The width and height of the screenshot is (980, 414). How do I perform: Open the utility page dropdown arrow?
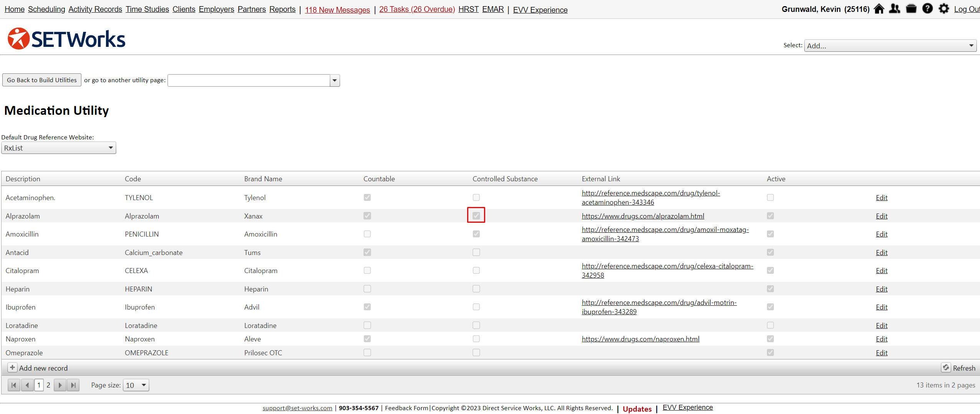(x=335, y=80)
